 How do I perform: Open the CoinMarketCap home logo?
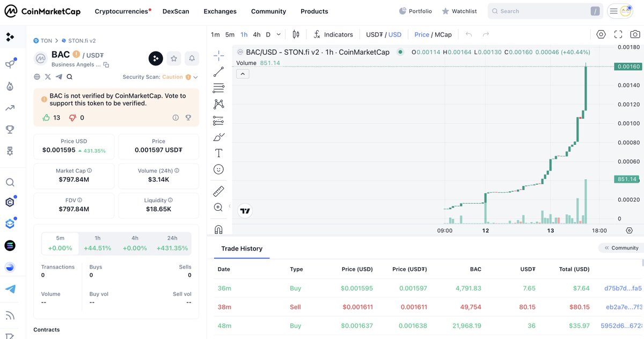click(x=42, y=11)
